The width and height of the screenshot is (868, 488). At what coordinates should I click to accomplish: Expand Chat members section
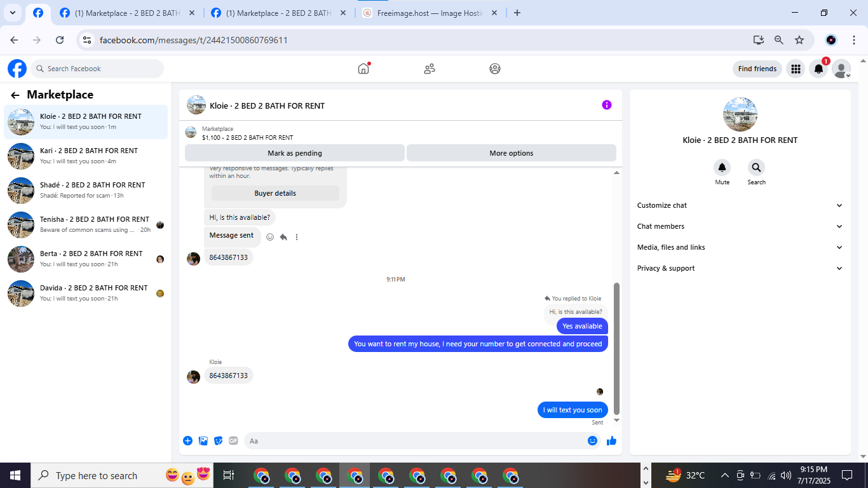pyautogui.click(x=740, y=226)
